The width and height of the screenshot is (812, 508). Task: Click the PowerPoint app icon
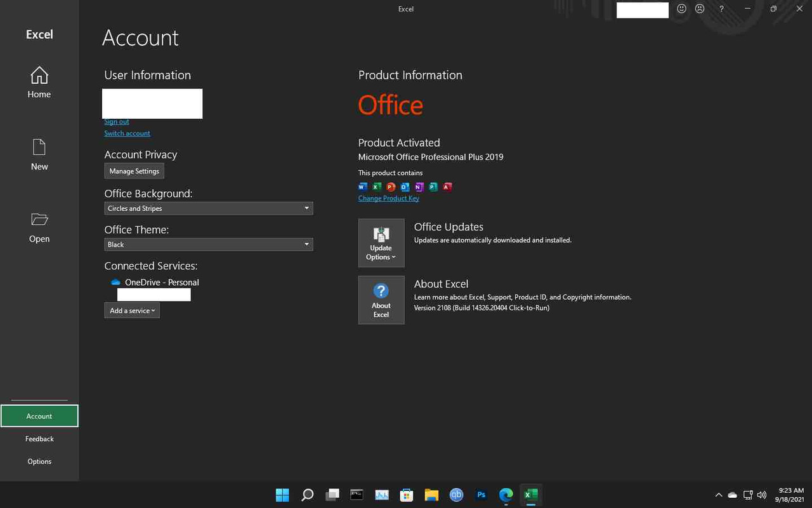pos(391,187)
